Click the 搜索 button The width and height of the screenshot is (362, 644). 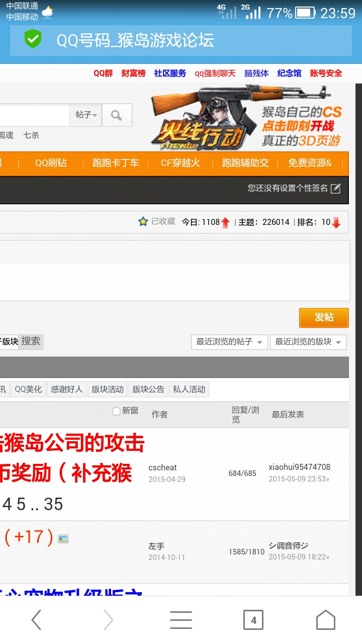point(31,341)
